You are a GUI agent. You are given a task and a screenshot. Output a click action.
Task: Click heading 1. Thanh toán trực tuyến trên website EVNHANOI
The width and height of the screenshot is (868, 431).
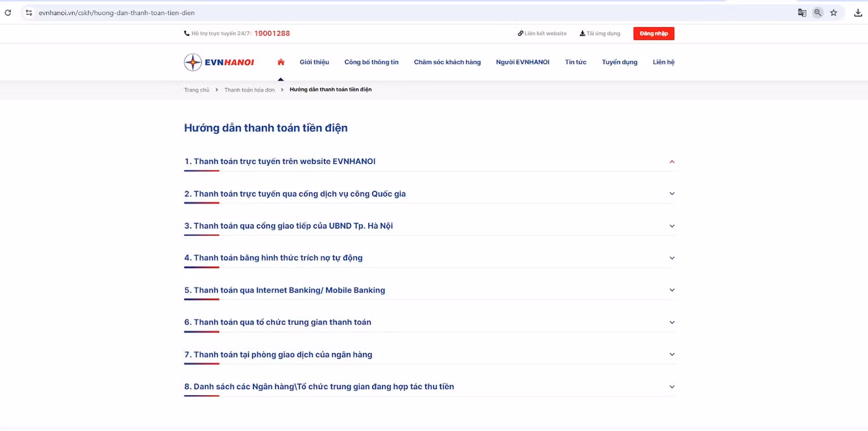(280, 162)
